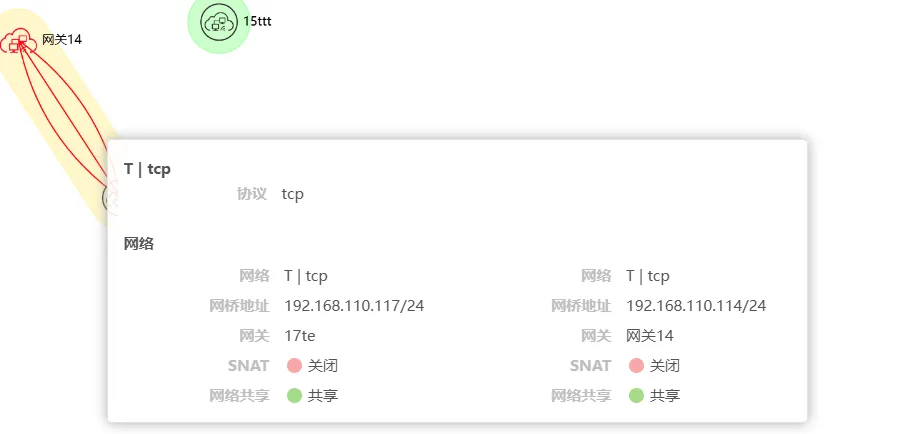Click bridge address 192.168.110.117/24
Screen dimensions: 898x434
tap(354, 306)
